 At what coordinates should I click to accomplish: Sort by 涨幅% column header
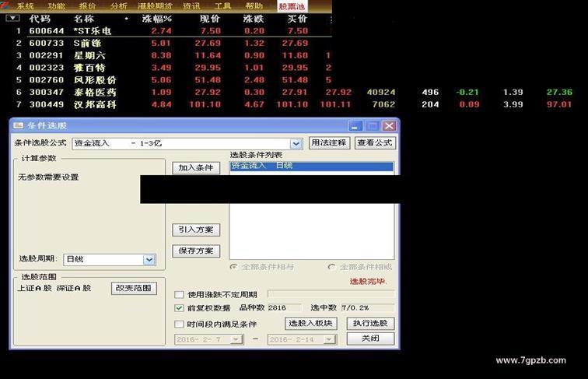(x=157, y=19)
